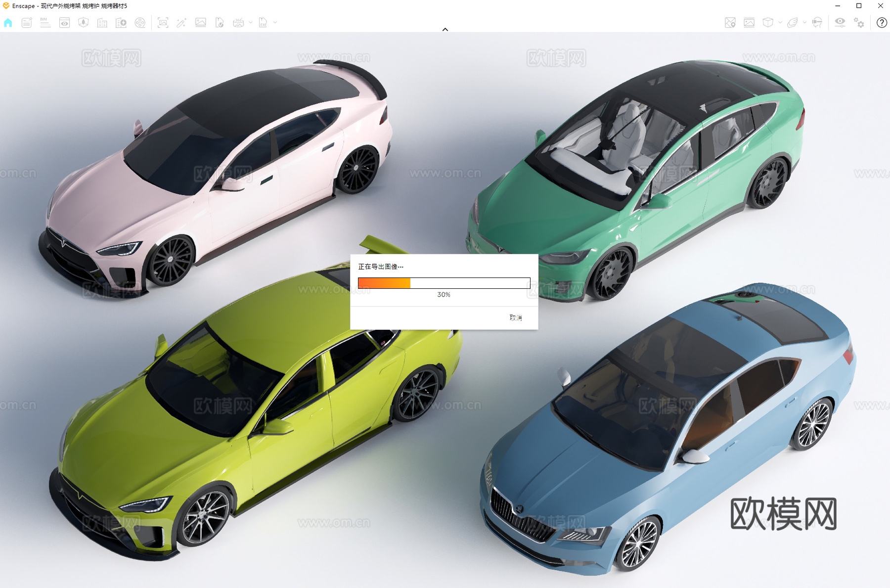Expand the fly mode dropdown arrow
890x588 pixels.
(804, 23)
